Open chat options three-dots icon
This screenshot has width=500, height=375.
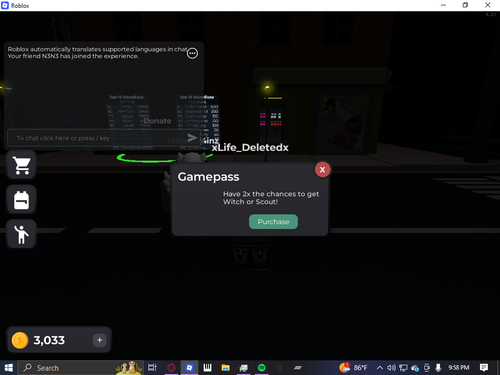pyautogui.click(x=192, y=53)
